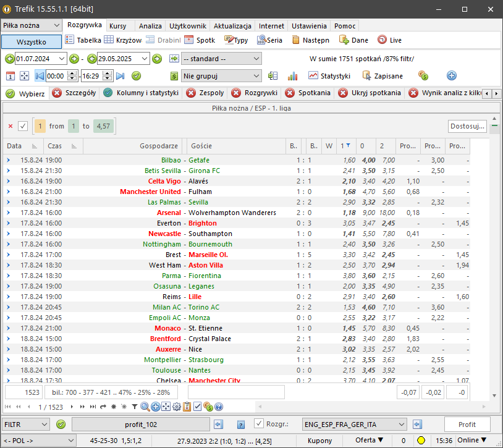Open the ENG_ESP_FRA_GER_ITA league dropdown

401,425
